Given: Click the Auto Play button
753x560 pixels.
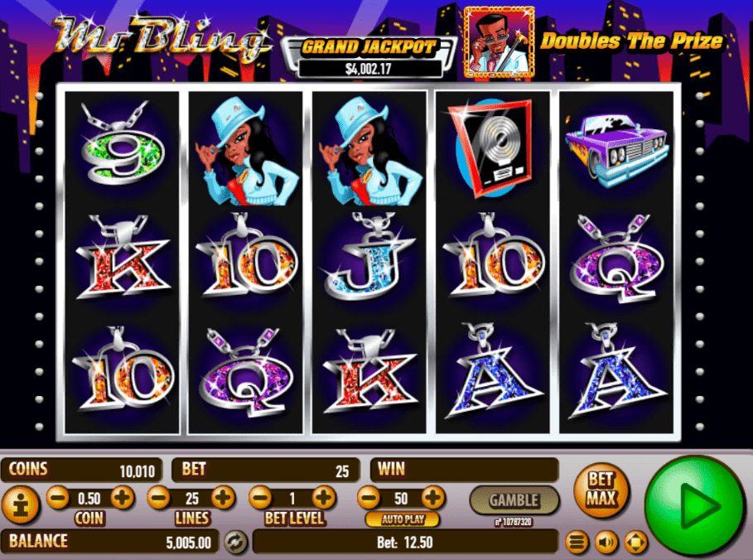Looking at the screenshot, I should tap(403, 519).
